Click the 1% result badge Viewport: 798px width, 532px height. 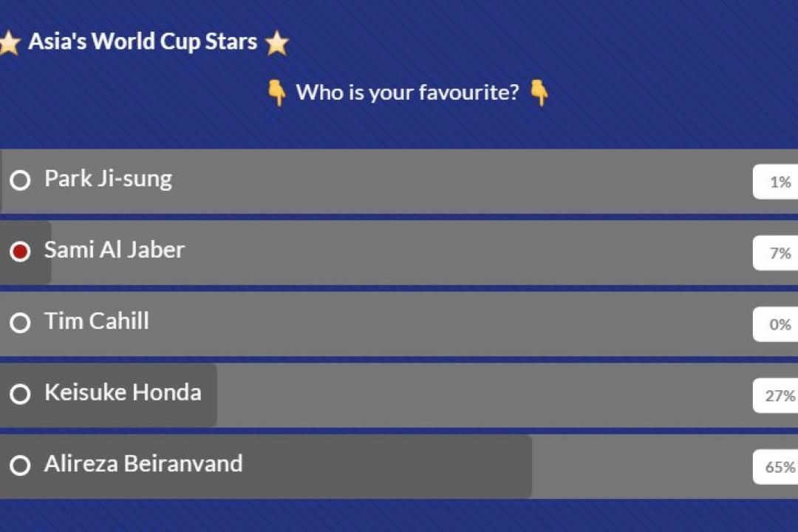(x=775, y=182)
